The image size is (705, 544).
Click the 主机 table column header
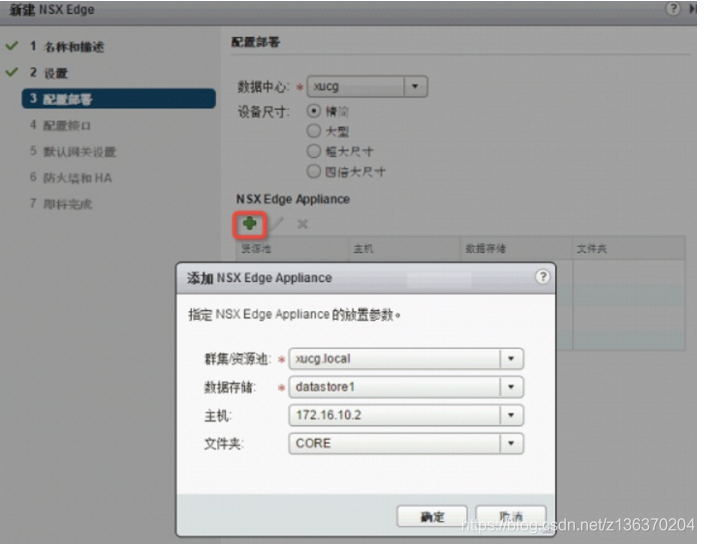405,248
